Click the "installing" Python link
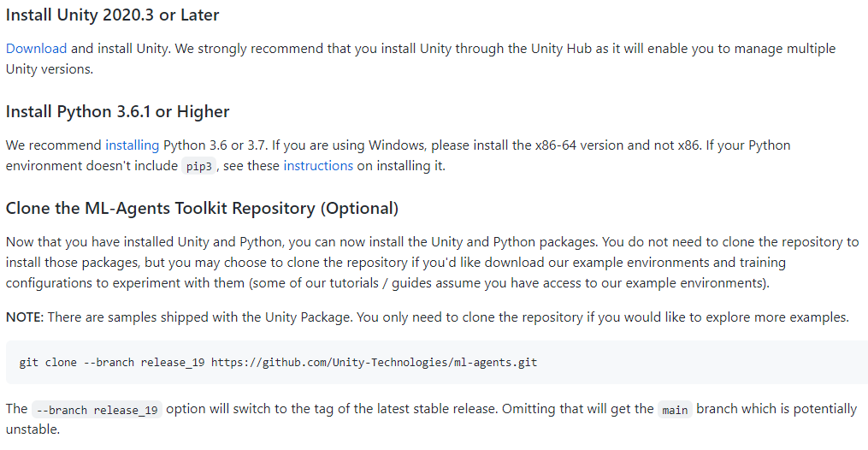 tap(132, 145)
